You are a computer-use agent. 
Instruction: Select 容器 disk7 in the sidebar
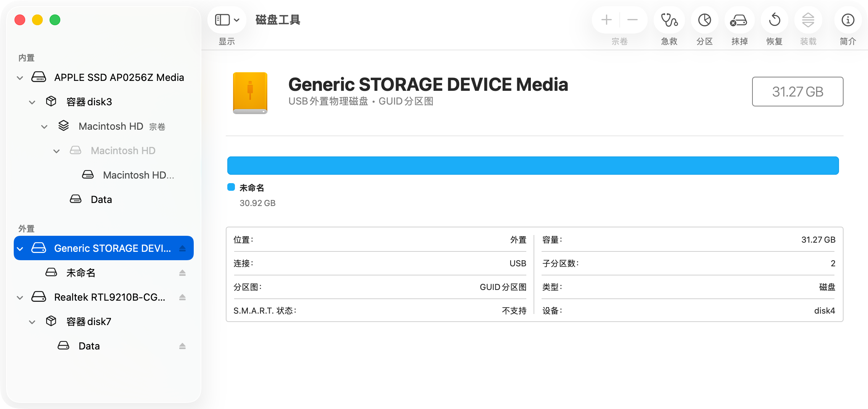[88, 322]
